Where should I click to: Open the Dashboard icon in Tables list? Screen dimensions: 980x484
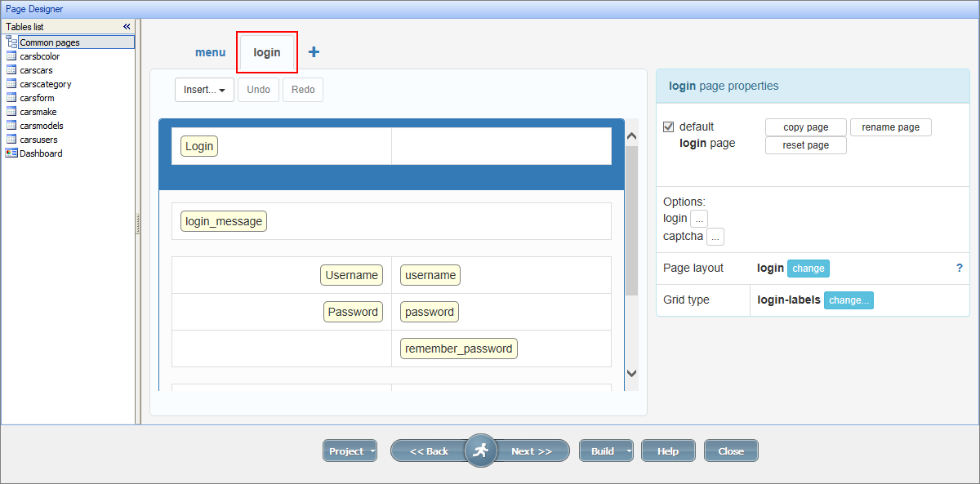[x=11, y=153]
